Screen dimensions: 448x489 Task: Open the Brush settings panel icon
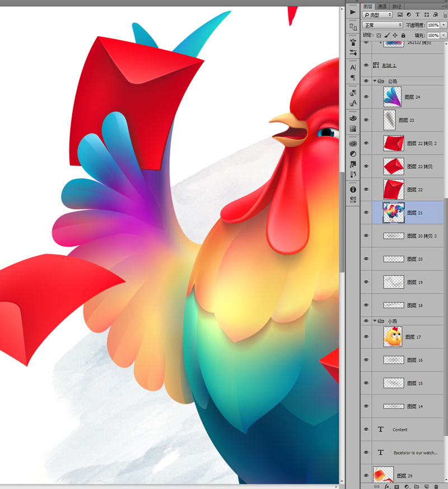click(x=353, y=42)
